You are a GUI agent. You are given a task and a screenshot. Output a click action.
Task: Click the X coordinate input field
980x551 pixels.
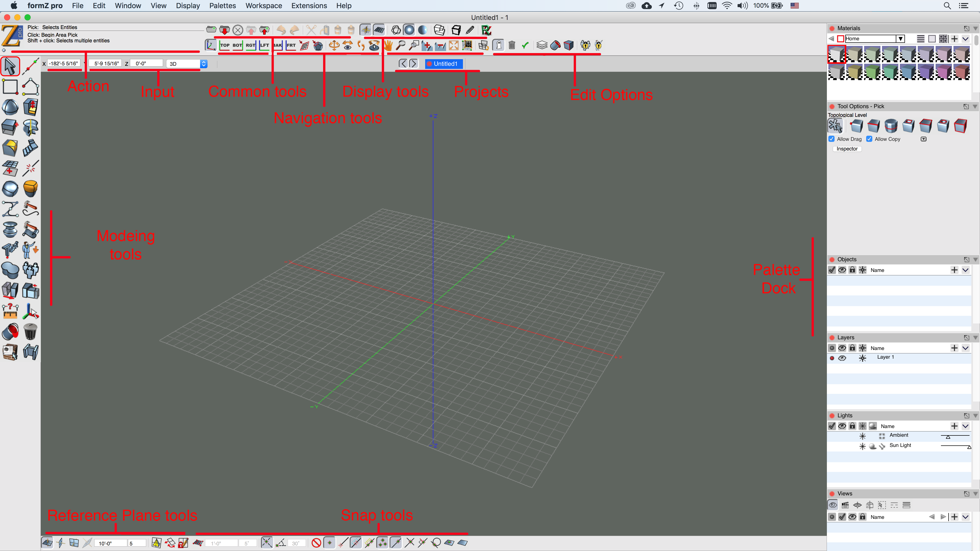point(64,64)
